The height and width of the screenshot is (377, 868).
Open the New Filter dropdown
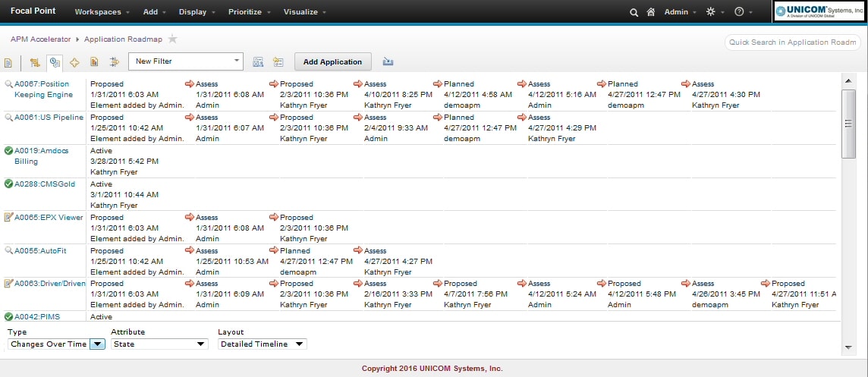(x=185, y=61)
